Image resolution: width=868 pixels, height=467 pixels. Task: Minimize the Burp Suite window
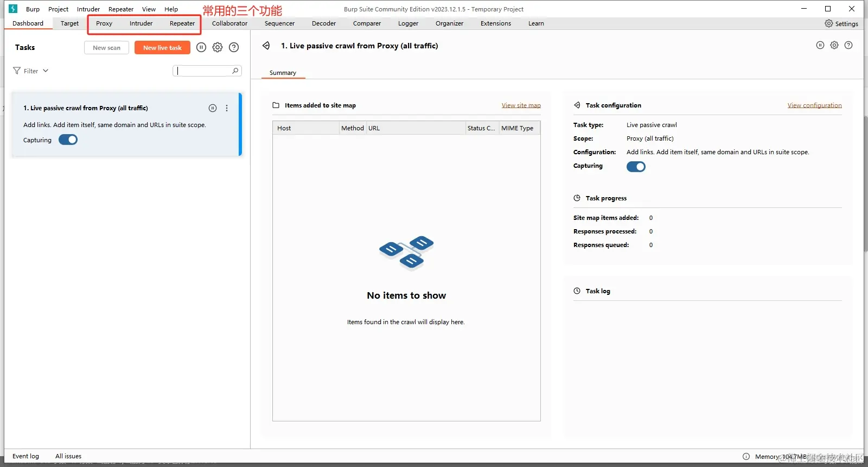point(804,9)
